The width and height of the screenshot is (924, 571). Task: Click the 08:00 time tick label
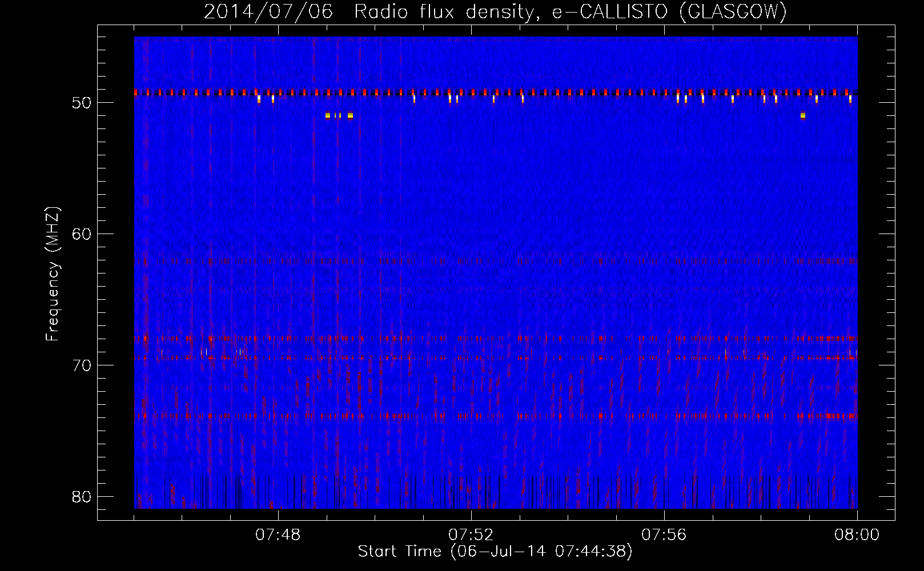[857, 535]
